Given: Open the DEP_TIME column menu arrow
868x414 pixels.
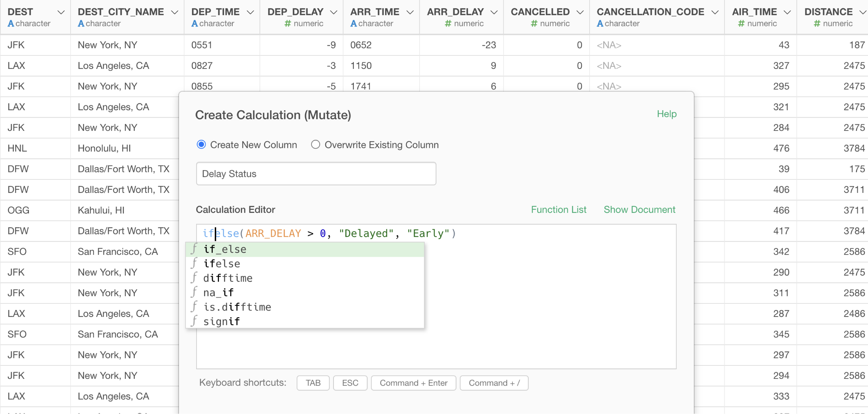Looking at the screenshot, I should (x=250, y=12).
